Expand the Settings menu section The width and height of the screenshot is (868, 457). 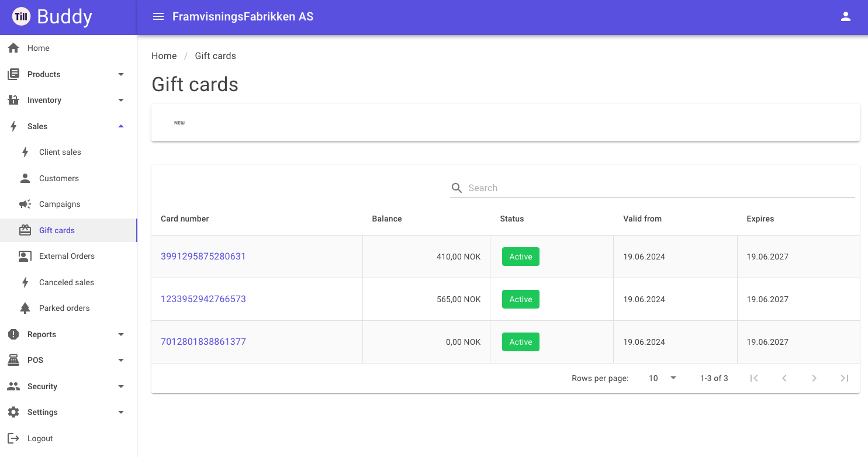coord(68,412)
